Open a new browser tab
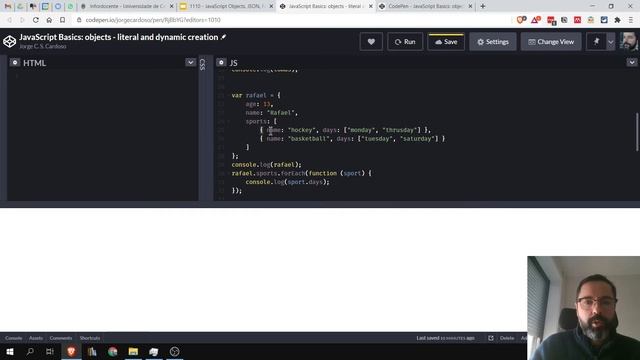This screenshot has width=640, height=360. point(482,6)
